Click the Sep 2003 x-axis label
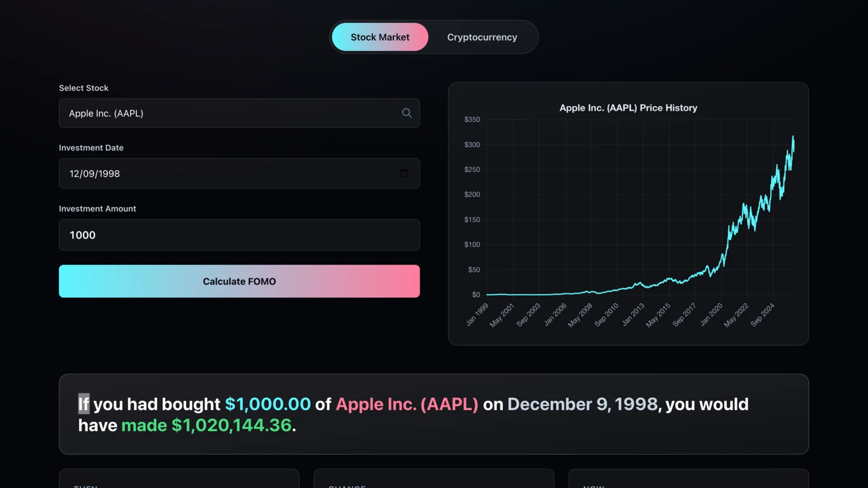The image size is (868, 488). tap(529, 315)
